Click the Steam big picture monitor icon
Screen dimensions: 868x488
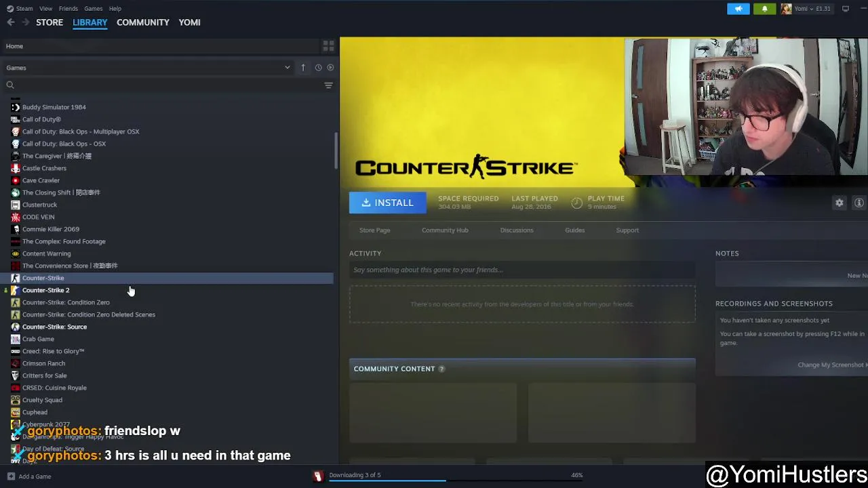coord(846,9)
